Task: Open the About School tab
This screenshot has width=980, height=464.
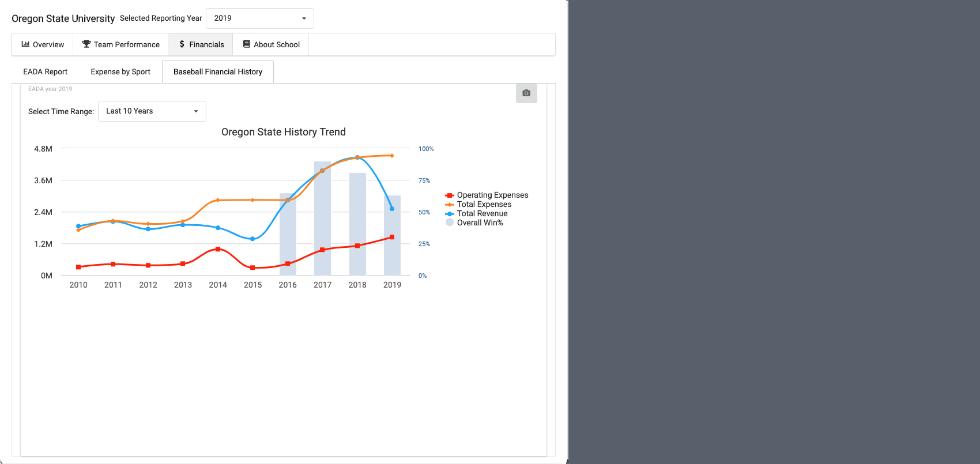Action: (x=271, y=44)
